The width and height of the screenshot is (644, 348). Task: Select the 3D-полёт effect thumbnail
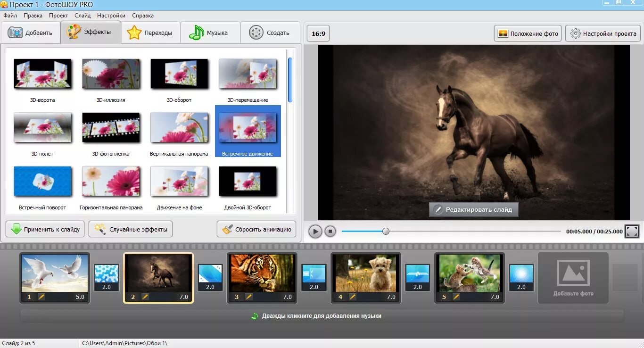click(42, 128)
